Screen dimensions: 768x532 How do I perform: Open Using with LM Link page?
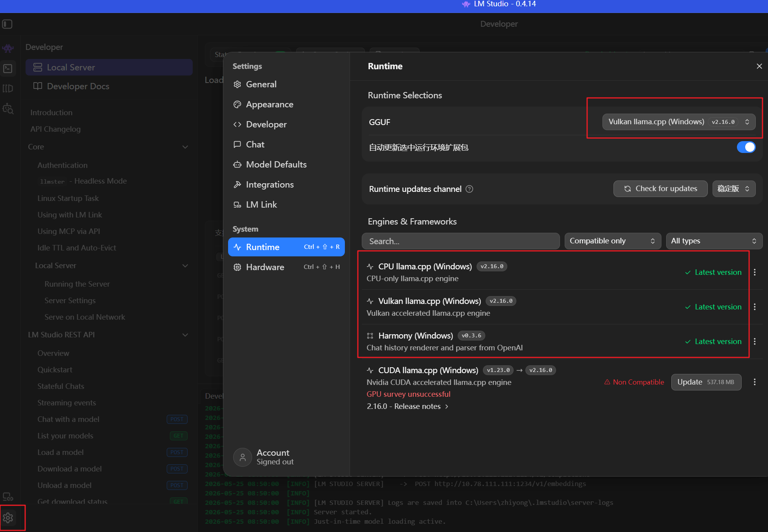pos(70,215)
